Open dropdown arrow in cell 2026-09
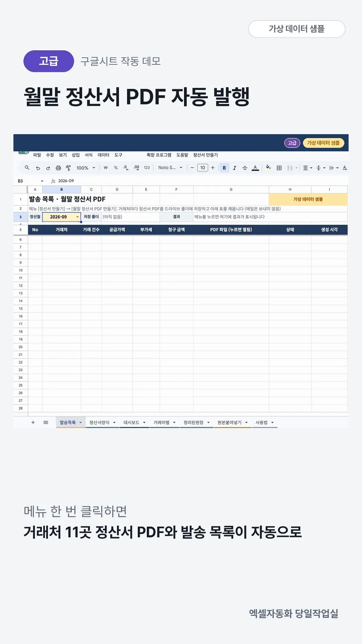Viewport: 362px width, 644px height. click(77, 217)
